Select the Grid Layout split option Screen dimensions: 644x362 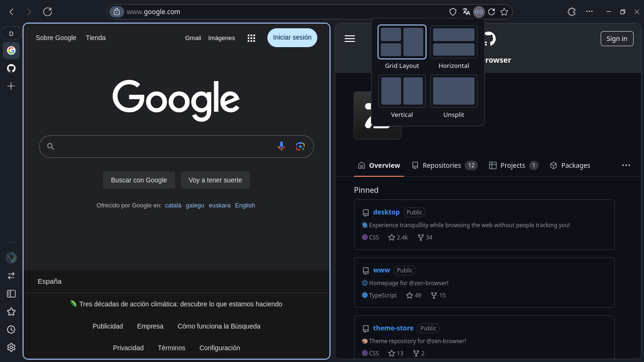click(x=402, y=42)
